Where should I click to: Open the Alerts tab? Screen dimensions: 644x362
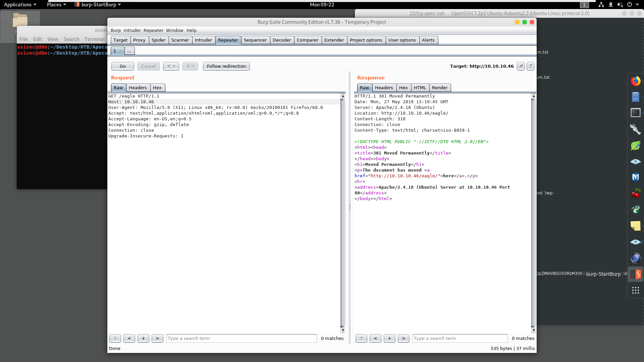[428, 40]
